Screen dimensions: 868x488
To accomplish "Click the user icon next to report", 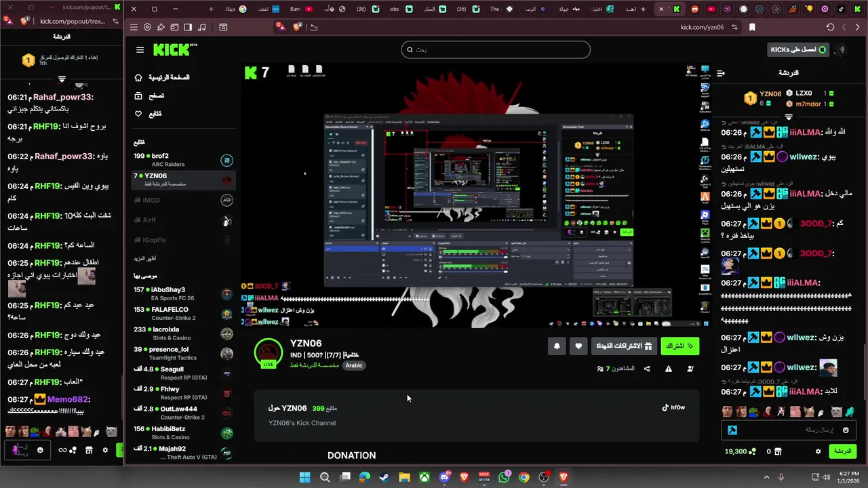I will pos(690,369).
